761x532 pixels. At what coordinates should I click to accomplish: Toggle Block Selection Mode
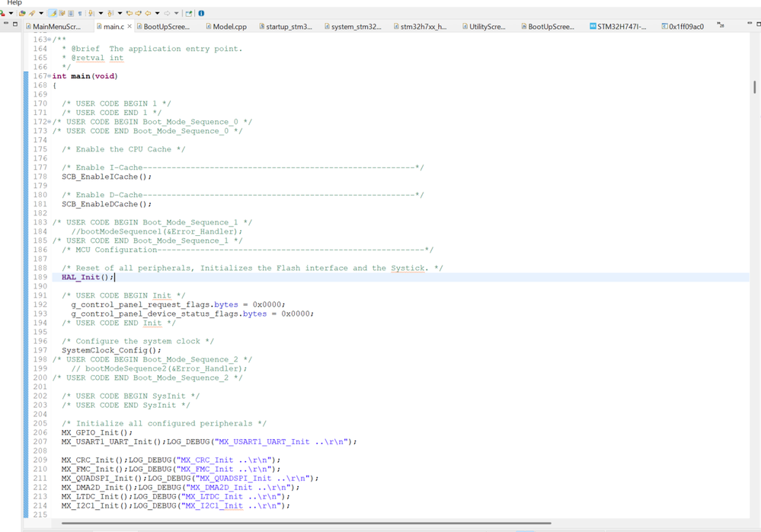[71, 12]
